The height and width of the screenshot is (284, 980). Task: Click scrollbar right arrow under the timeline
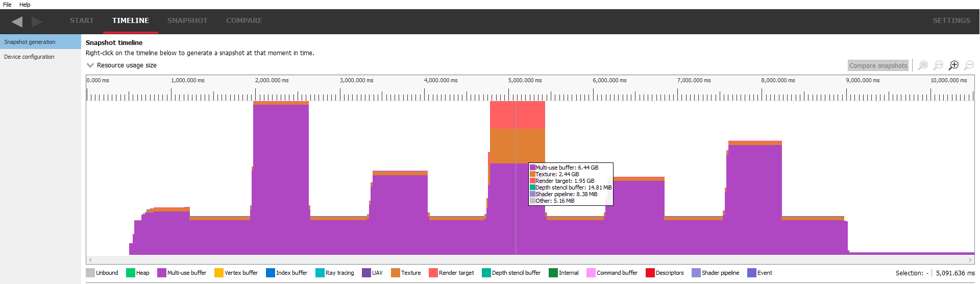970,260
